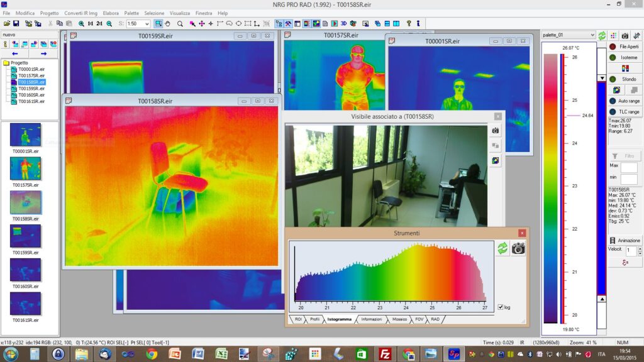Open the 3D view tool
This screenshot has width=644, height=362.
click(x=344, y=24)
